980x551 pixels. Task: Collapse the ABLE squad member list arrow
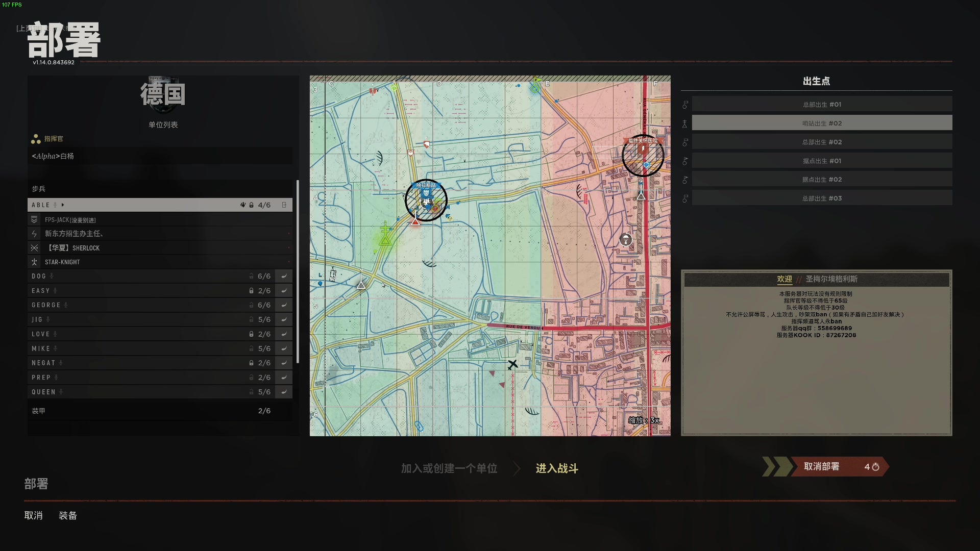click(x=63, y=205)
